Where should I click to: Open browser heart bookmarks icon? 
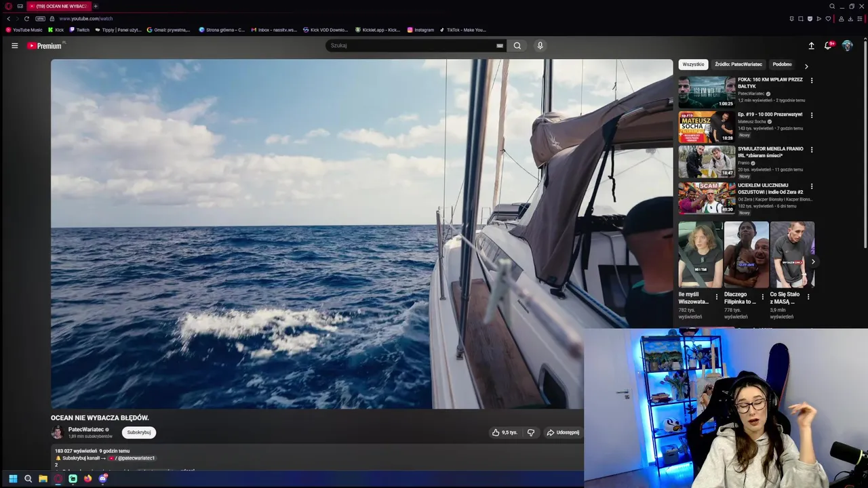tap(828, 18)
